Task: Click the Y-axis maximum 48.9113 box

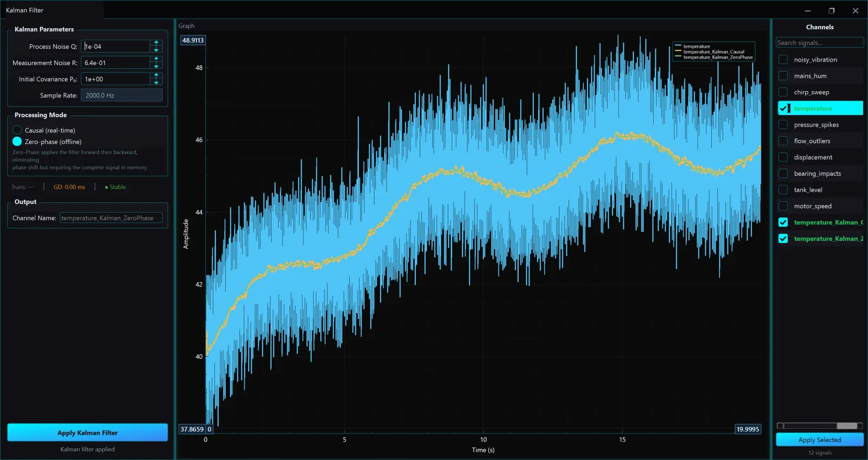Action: [x=193, y=40]
